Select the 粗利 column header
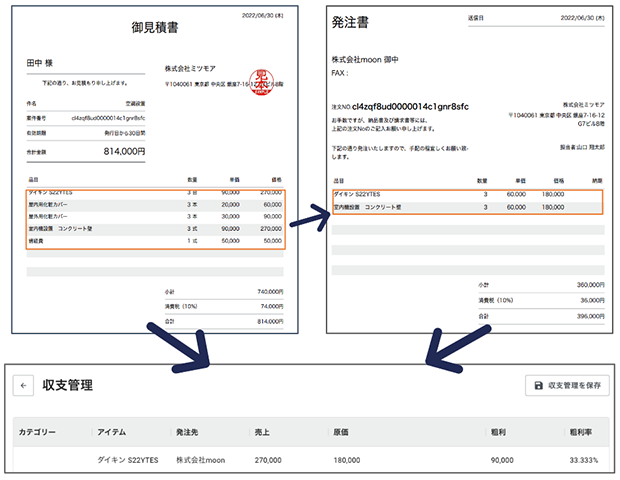The height and width of the screenshot is (480, 620). (498, 432)
